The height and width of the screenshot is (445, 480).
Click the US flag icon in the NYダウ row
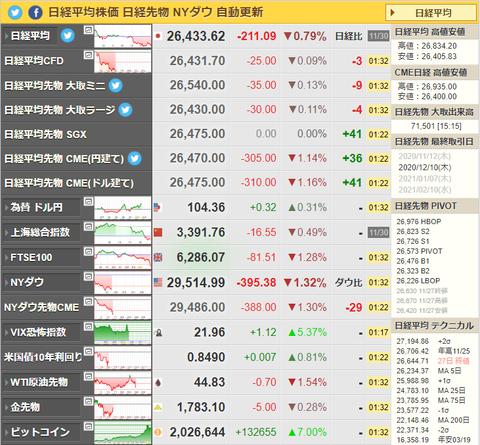tap(158, 283)
